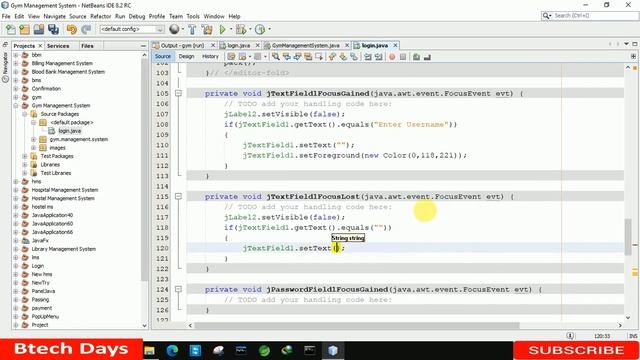Toggle Highlight Search in editor toolbar

point(308,57)
